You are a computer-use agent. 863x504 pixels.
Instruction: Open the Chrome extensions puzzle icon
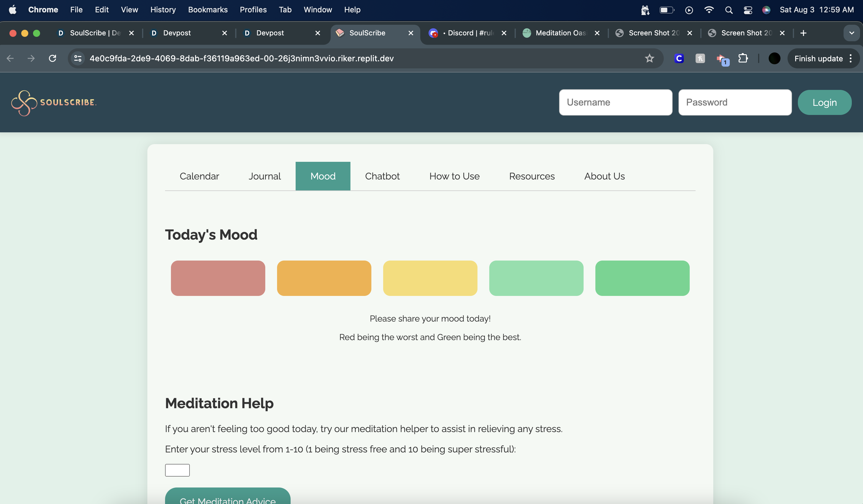[743, 59]
